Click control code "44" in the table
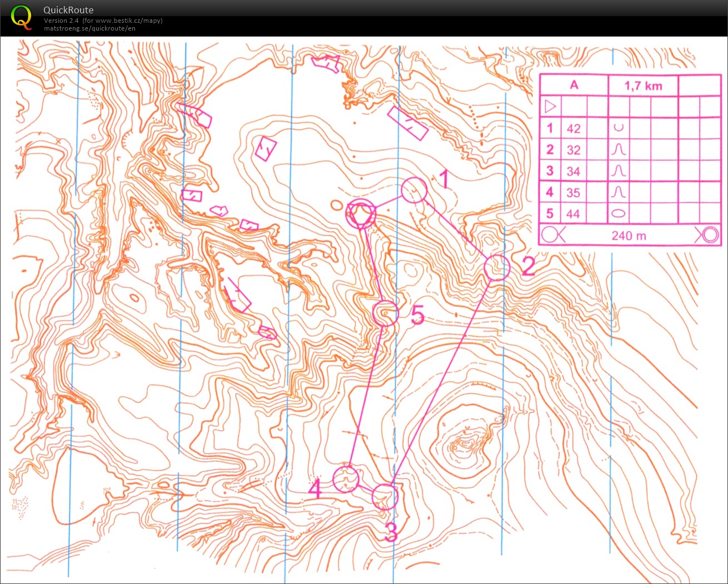Image resolution: width=728 pixels, height=584 pixels. [x=574, y=214]
